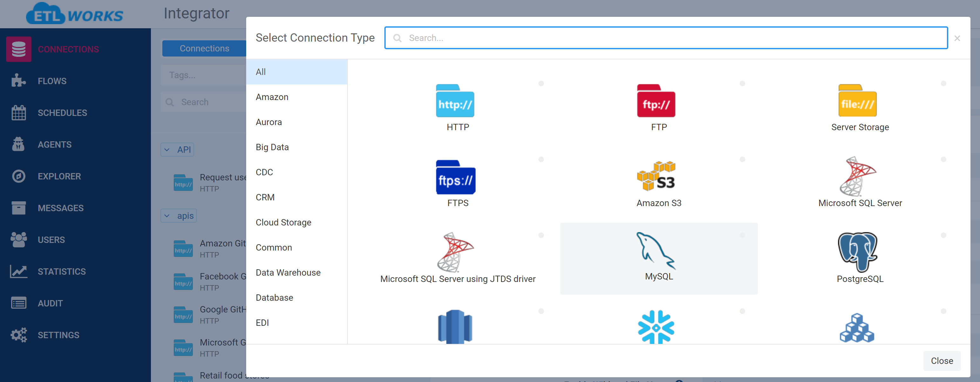Click the connection type Search field
The height and width of the screenshot is (382, 980).
pyautogui.click(x=666, y=38)
